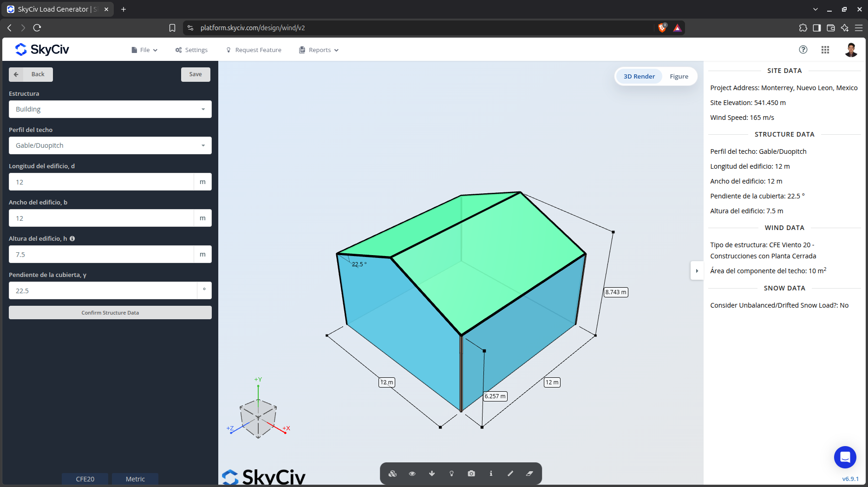Switch to the 3D Render view
This screenshot has height=487, width=868.
coord(639,77)
